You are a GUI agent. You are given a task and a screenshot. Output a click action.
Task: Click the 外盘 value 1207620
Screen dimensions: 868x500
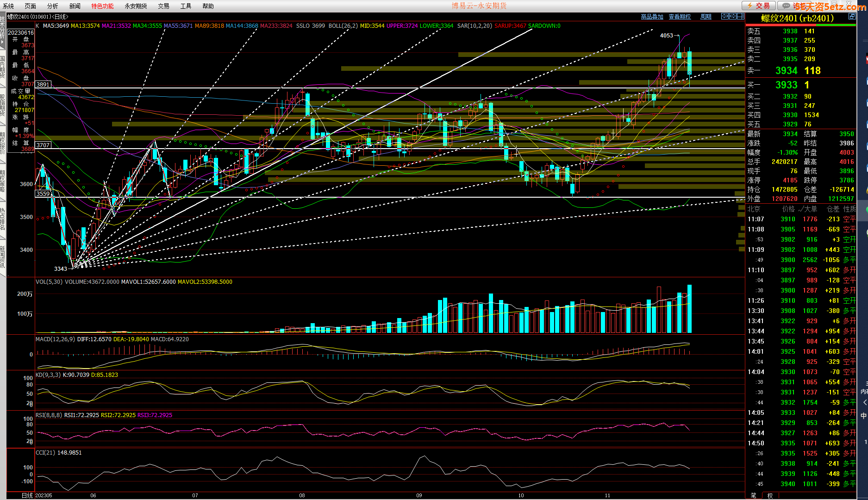click(x=784, y=199)
